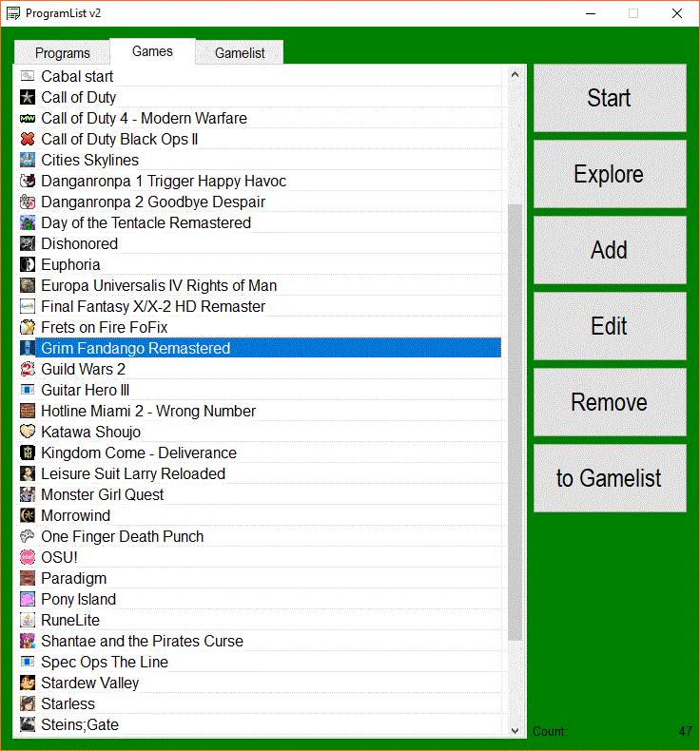
Task: Send selection to Gamelist
Action: (610, 478)
